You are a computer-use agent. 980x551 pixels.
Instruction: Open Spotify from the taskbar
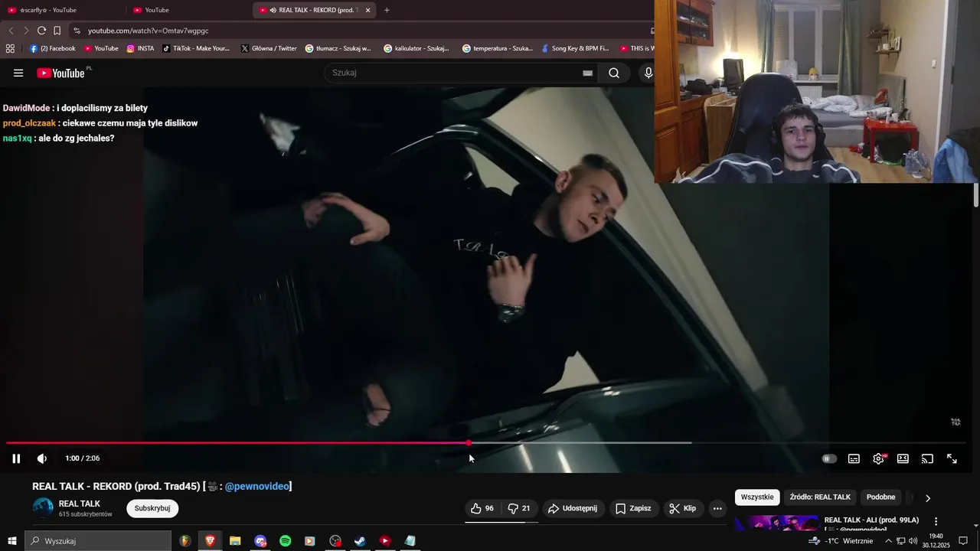pos(285,541)
